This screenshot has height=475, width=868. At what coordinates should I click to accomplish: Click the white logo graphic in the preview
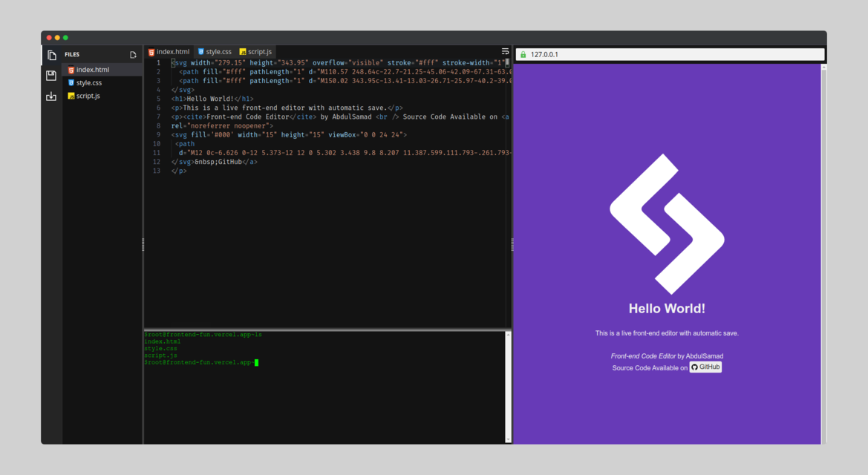tap(667, 223)
